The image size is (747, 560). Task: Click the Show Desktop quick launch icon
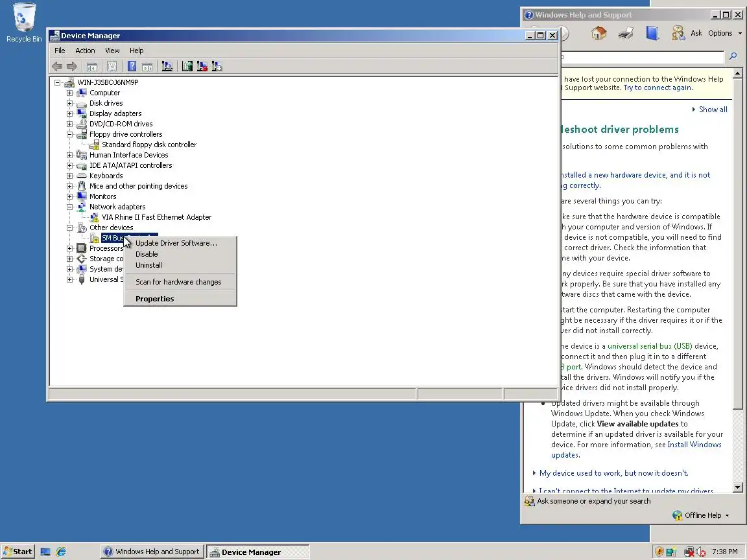[45, 552]
